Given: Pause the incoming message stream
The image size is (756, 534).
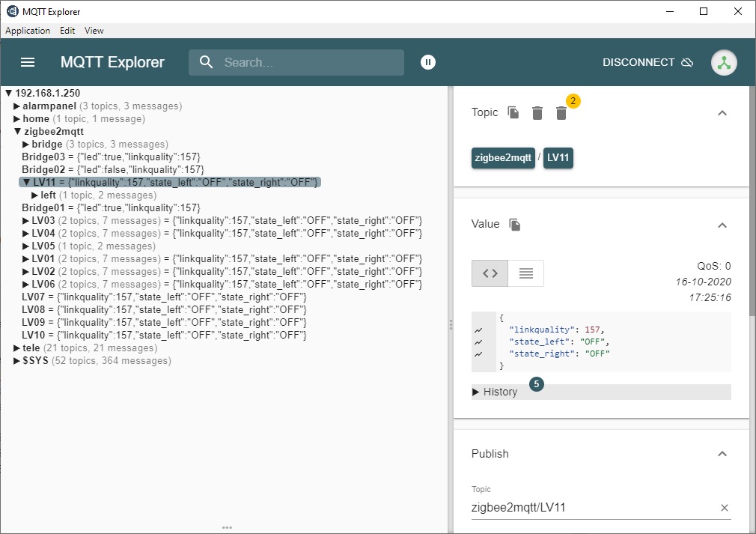Looking at the screenshot, I should 427,62.
